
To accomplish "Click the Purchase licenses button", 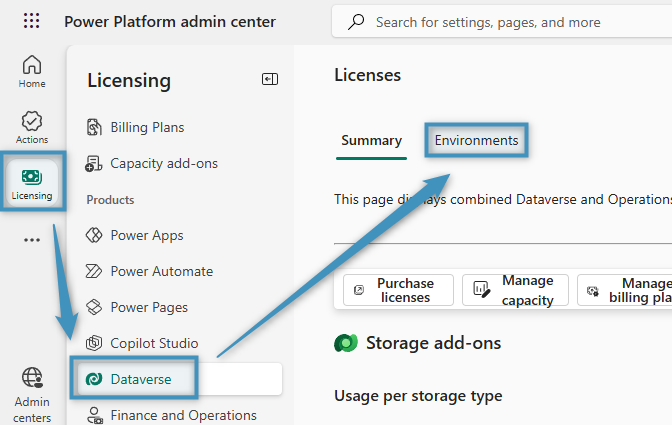I will (398, 290).
